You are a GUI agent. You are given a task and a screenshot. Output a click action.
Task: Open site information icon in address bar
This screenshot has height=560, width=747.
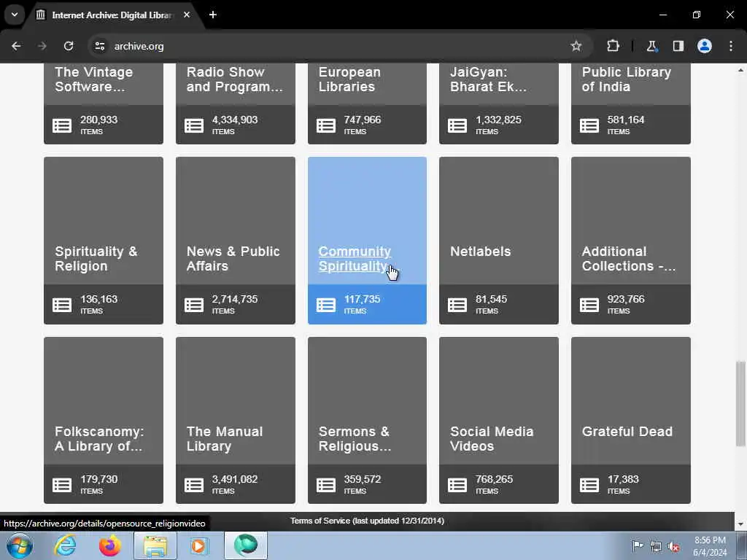tap(100, 46)
